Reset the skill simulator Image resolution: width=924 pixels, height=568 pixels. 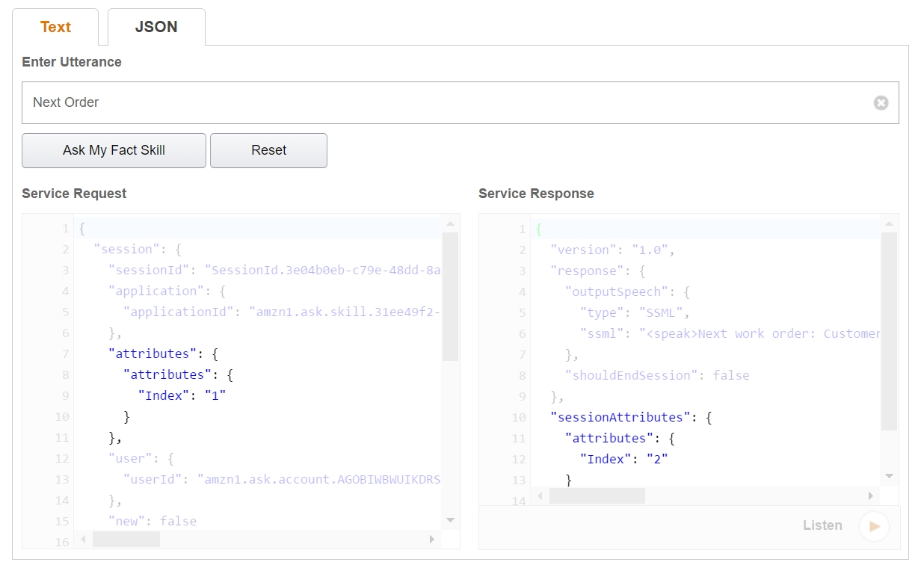pos(268,150)
